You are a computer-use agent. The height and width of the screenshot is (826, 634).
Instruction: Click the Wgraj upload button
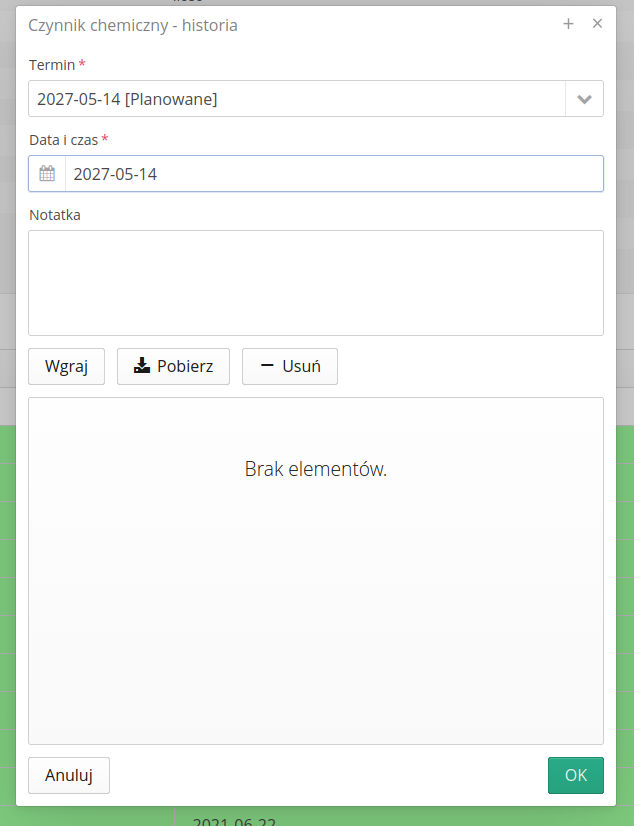pyautogui.click(x=66, y=366)
